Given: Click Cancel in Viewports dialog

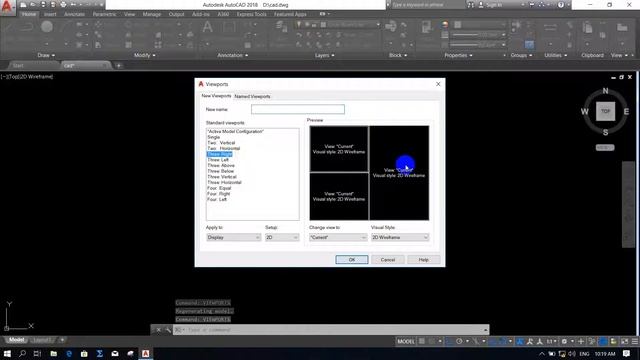Looking at the screenshot, I should [387, 260].
